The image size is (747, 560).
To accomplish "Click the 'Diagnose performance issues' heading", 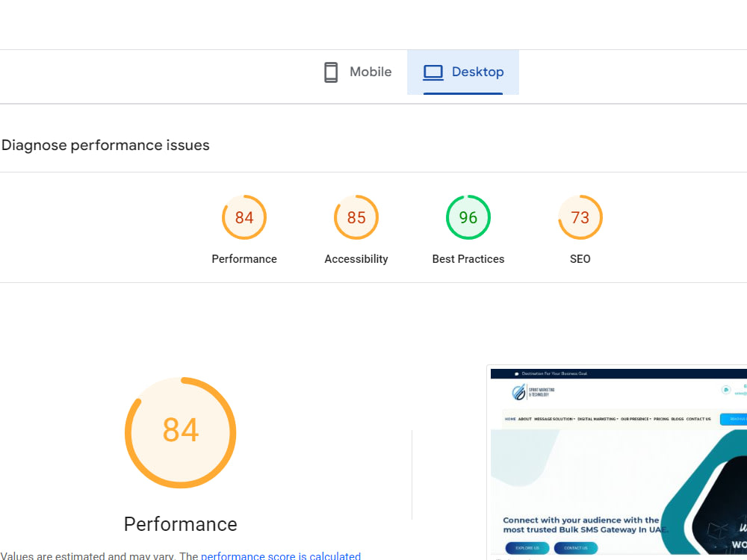I will click(105, 146).
